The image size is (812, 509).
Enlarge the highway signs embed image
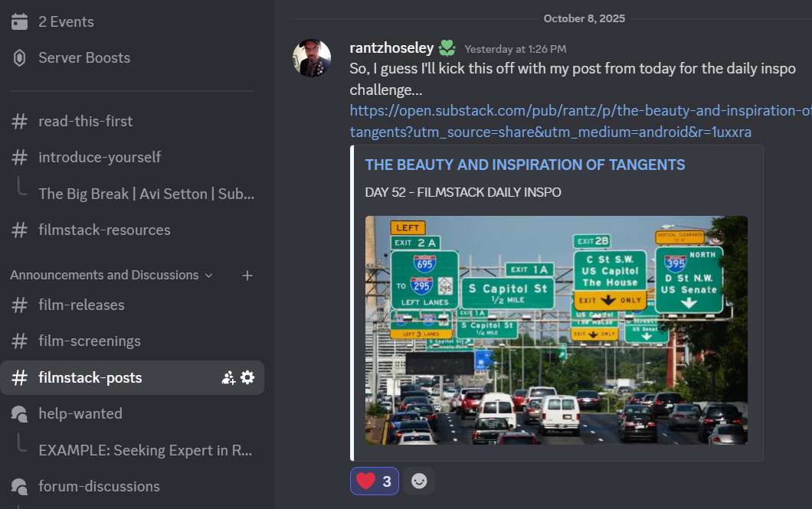click(x=556, y=330)
